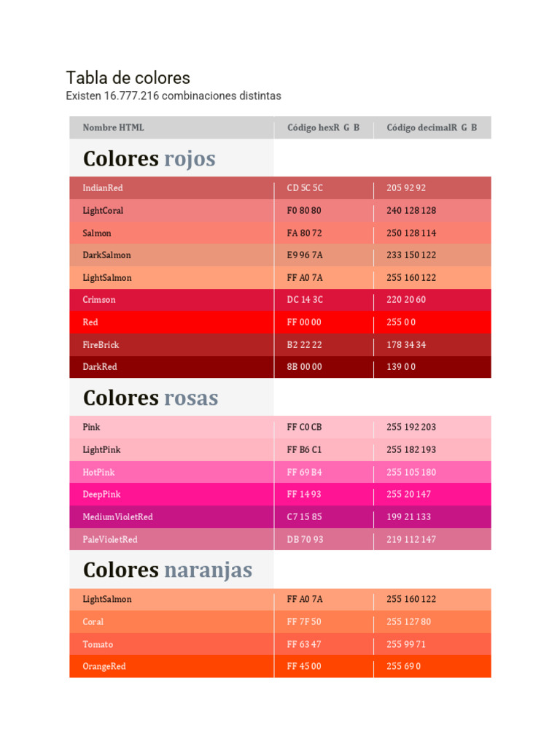560x747 pixels.
Task: Click the "Colores rojos" section heading
Action: (x=149, y=158)
